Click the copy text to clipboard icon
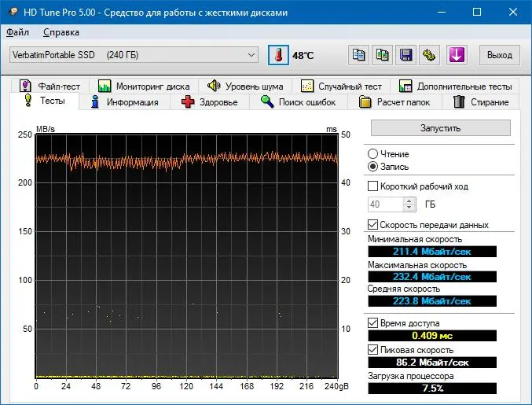This screenshot has width=532, height=405. point(358,55)
